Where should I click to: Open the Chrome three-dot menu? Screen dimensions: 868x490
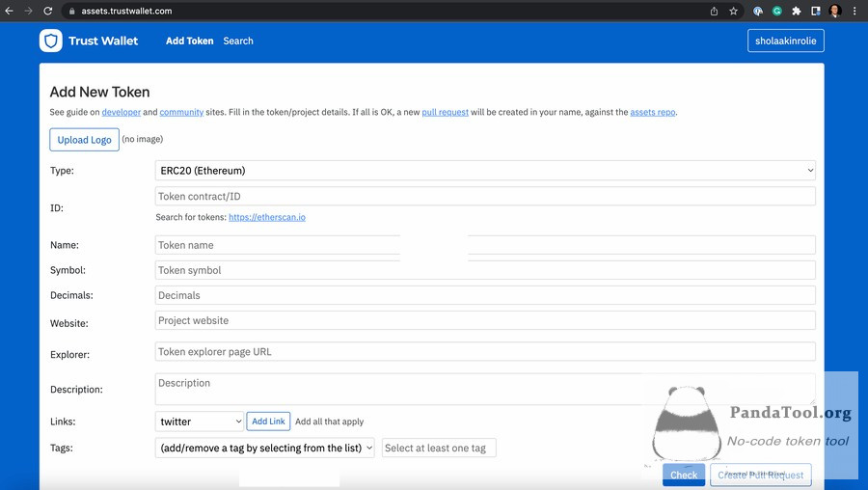pos(855,11)
